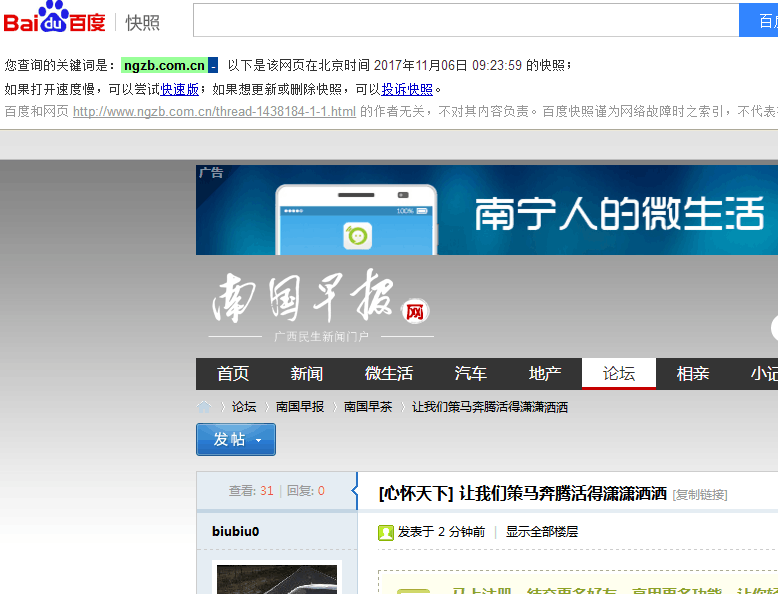778x594 pixels.
Task: Click the blue collapse arrow beside thread title
Action: click(x=355, y=491)
